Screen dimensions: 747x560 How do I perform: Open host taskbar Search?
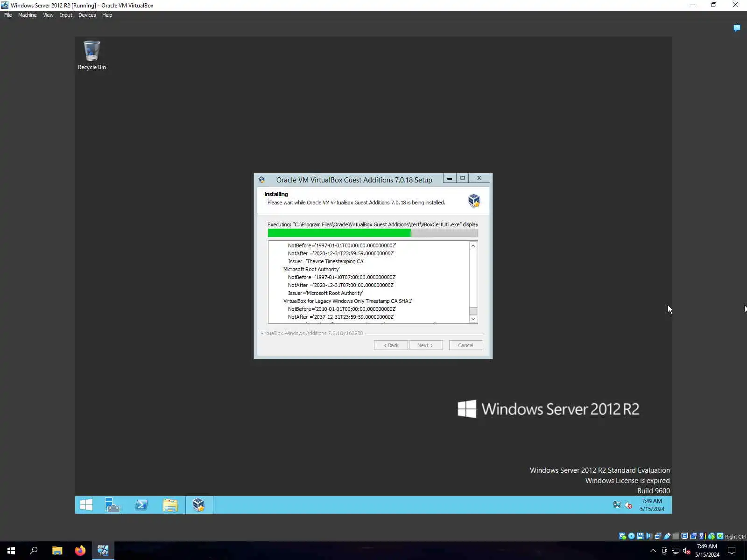pyautogui.click(x=34, y=551)
